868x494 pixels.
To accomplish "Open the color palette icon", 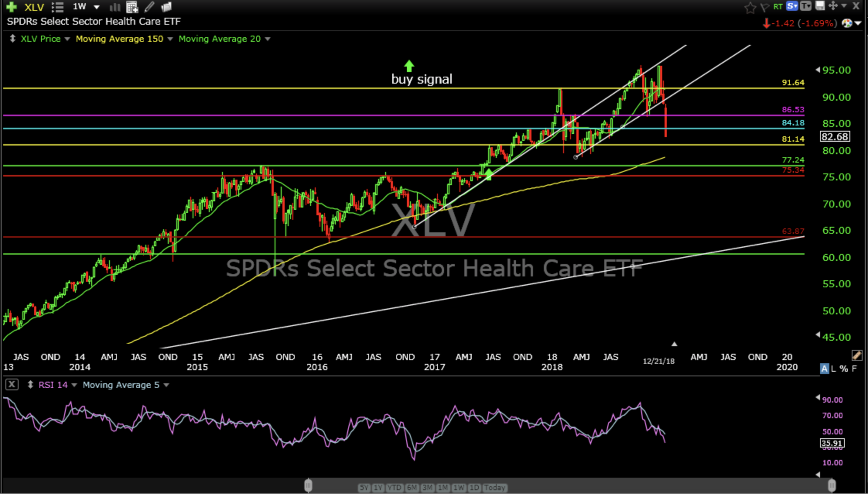I will pos(847,23).
